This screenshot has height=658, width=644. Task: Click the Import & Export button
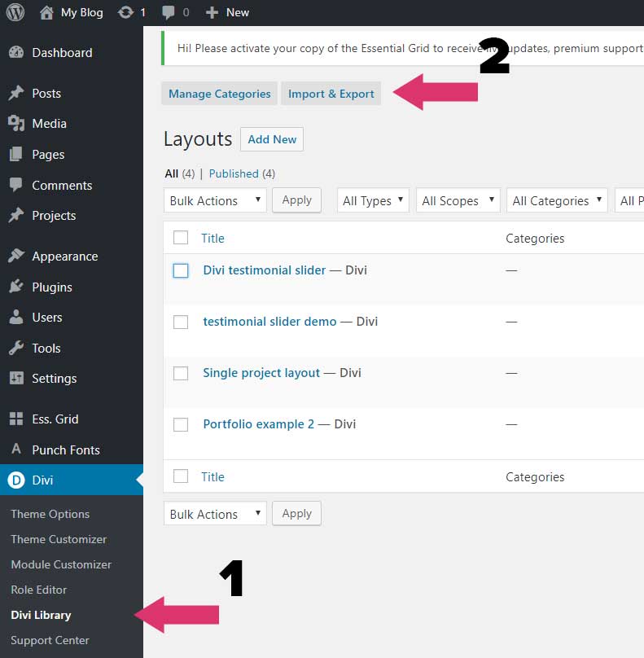[331, 94]
